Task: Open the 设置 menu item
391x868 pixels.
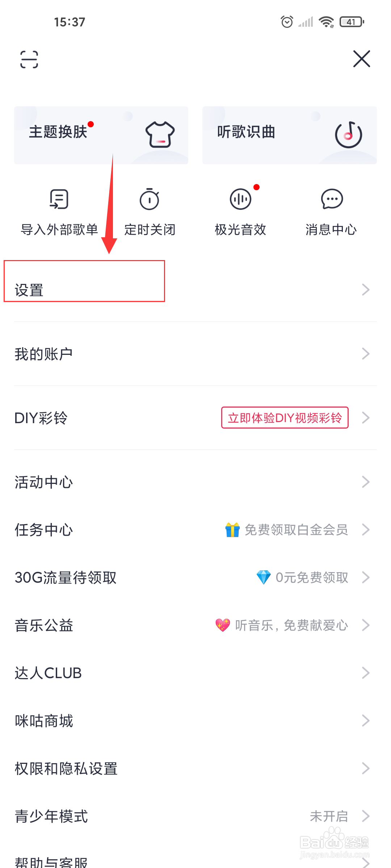Action: click(x=29, y=290)
